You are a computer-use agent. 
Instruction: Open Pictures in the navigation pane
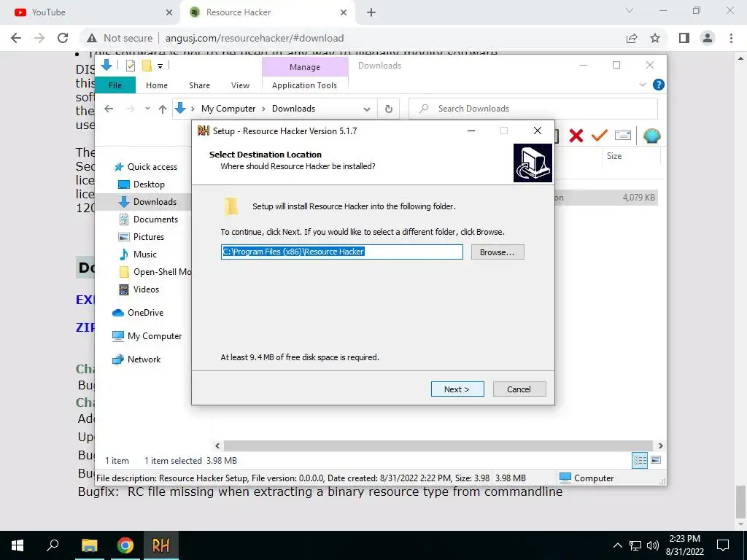141,237
